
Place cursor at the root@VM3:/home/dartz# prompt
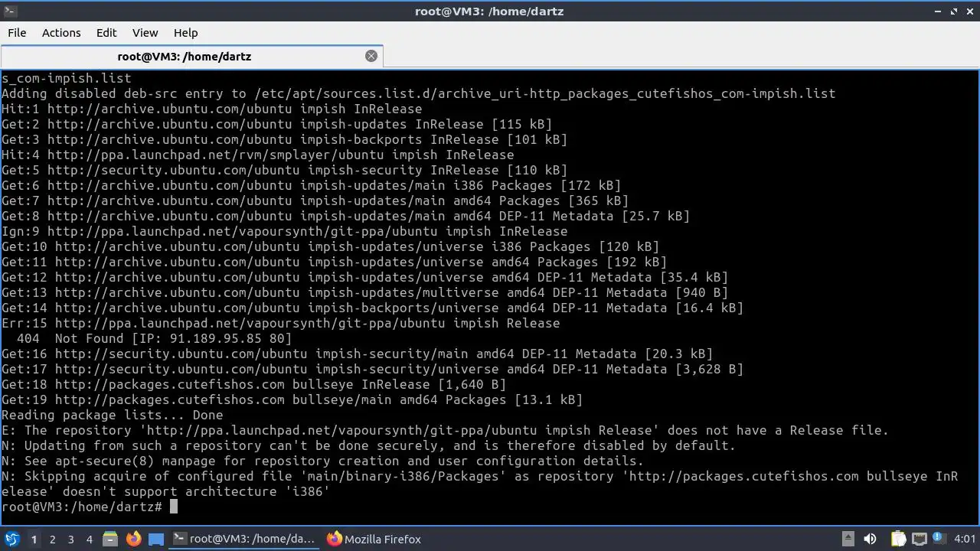(174, 507)
